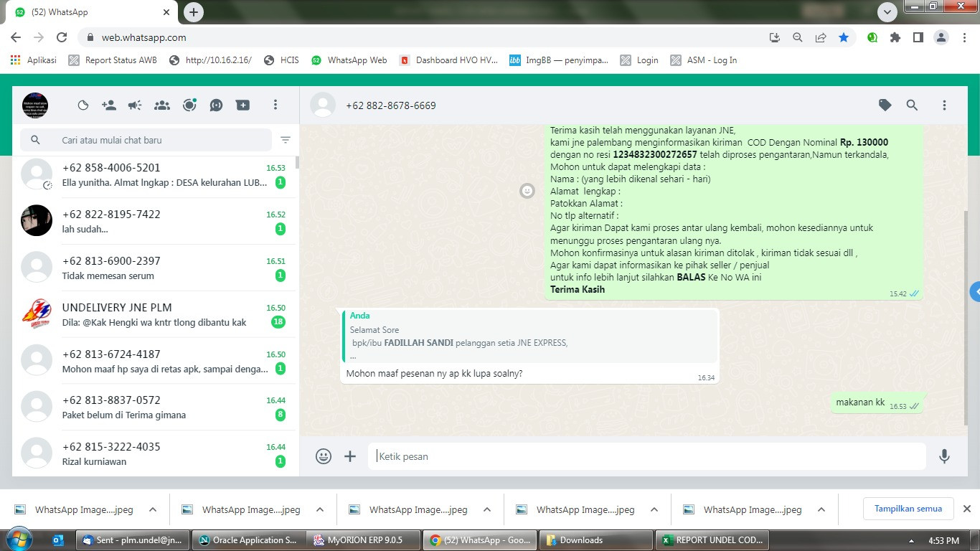
Task: Click avatar of +62 822-8195-7422
Action: (37, 220)
